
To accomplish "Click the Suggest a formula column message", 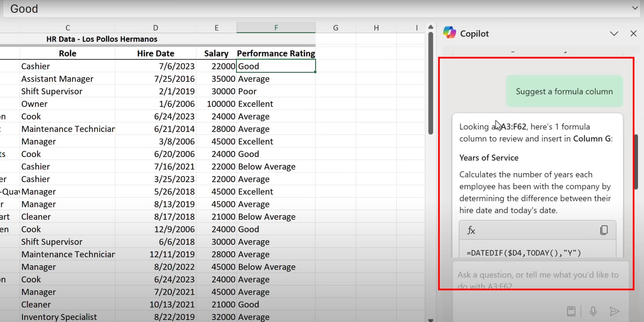I will pyautogui.click(x=564, y=91).
